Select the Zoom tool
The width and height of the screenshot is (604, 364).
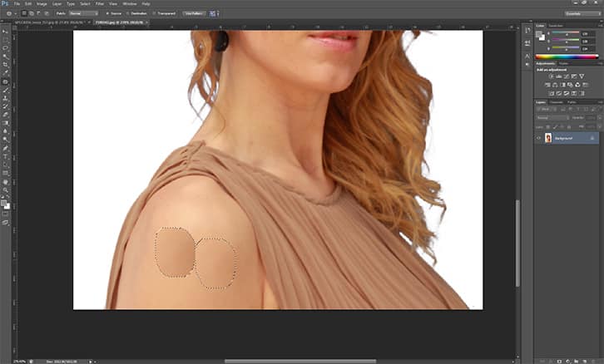point(5,190)
